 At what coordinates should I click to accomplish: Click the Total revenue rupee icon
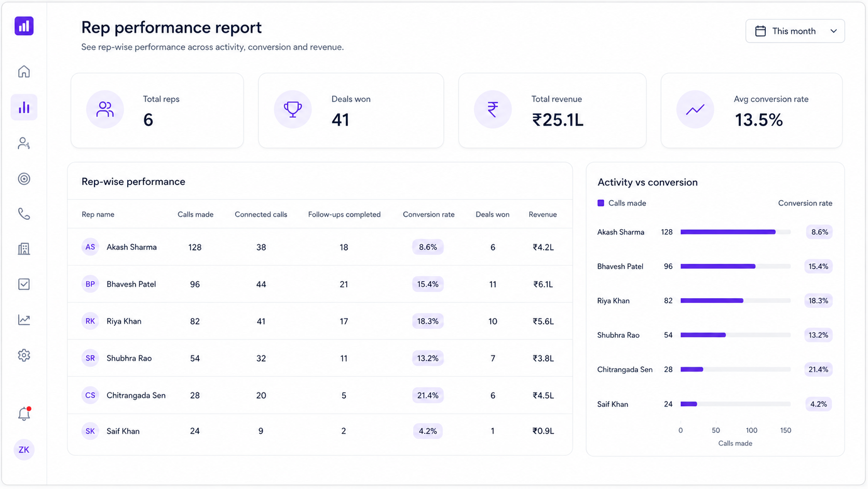pyautogui.click(x=493, y=109)
